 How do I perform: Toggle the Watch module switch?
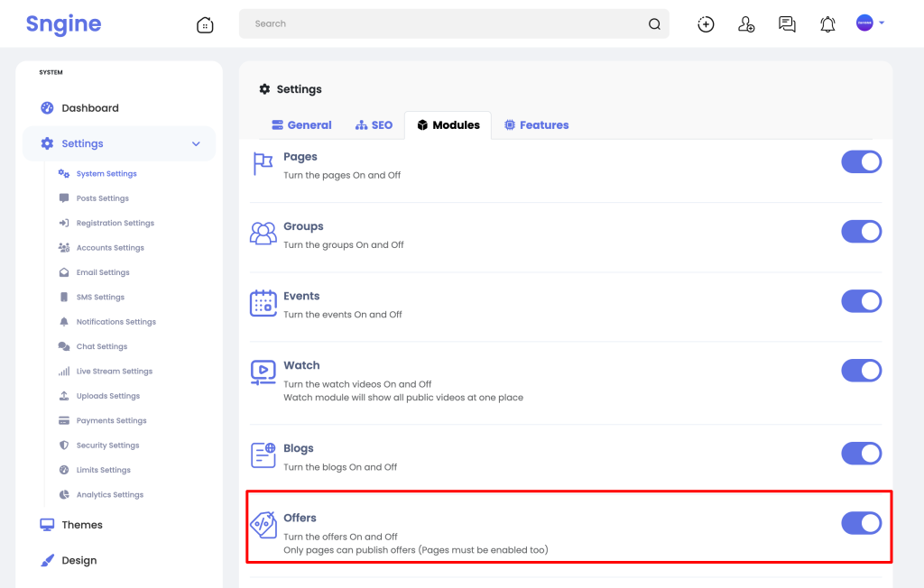pos(861,371)
